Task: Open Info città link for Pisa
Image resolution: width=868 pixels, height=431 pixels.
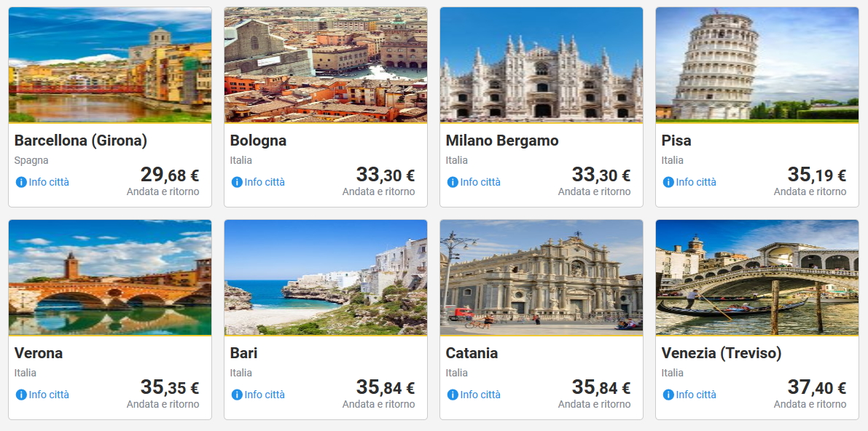Action: 696,182
